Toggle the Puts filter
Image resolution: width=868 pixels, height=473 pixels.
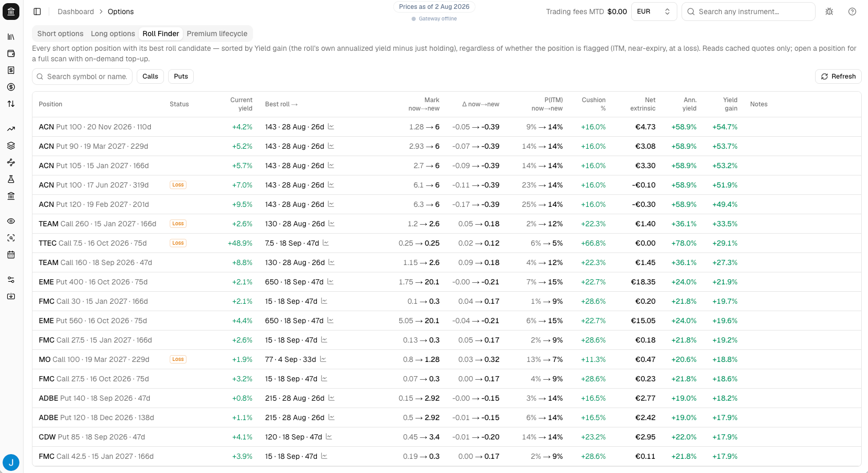click(x=181, y=76)
